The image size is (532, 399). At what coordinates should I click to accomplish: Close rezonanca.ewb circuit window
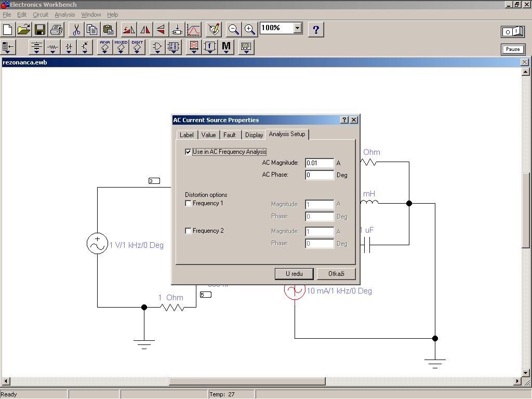525,62
